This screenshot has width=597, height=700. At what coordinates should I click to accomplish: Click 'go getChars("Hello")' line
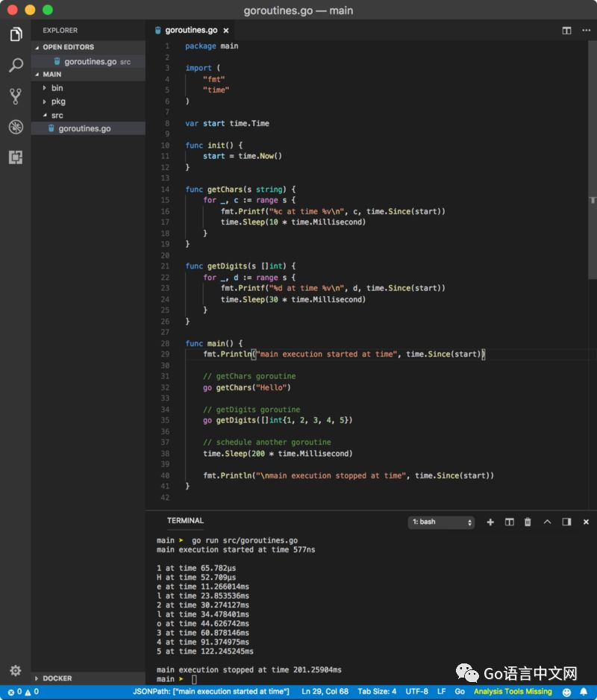(246, 387)
